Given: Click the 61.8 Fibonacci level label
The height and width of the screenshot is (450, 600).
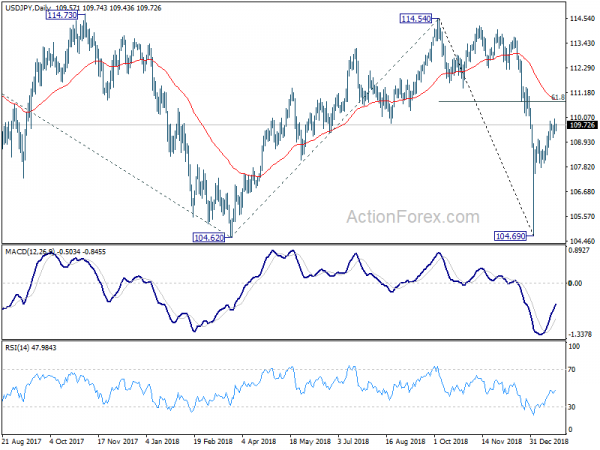Looking at the screenshot, I should click(x=558, y=98).
